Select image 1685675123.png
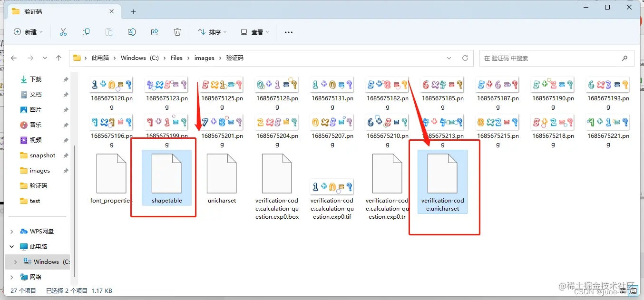Viewport: 644px width, 300px height. [x=166, y=94]
